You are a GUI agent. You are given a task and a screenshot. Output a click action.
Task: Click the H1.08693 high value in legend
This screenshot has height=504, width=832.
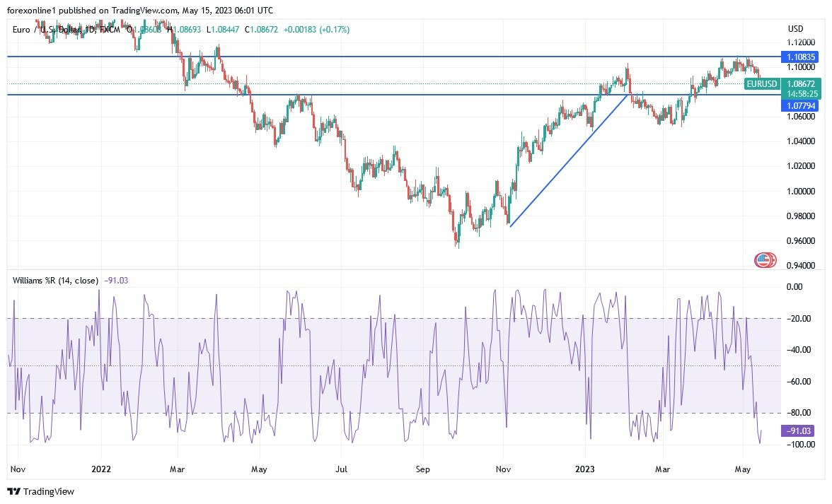click(183, 30)
